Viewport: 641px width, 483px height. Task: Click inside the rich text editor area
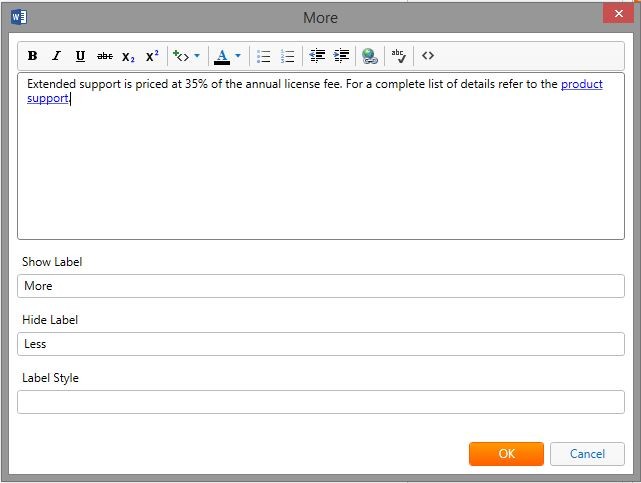[321, 156]
